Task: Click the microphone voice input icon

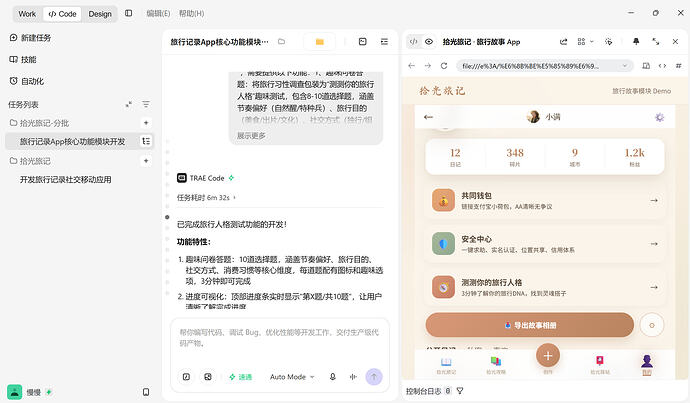Action: point(333,377)
